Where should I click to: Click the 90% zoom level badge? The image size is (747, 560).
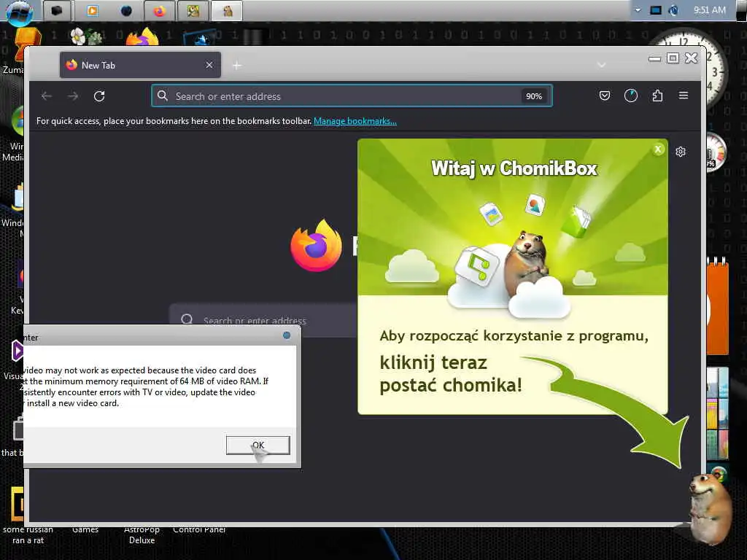[x=534, y=96]
